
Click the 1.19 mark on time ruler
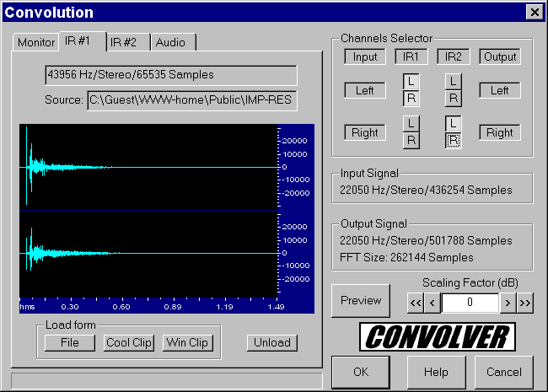[224, 307]
